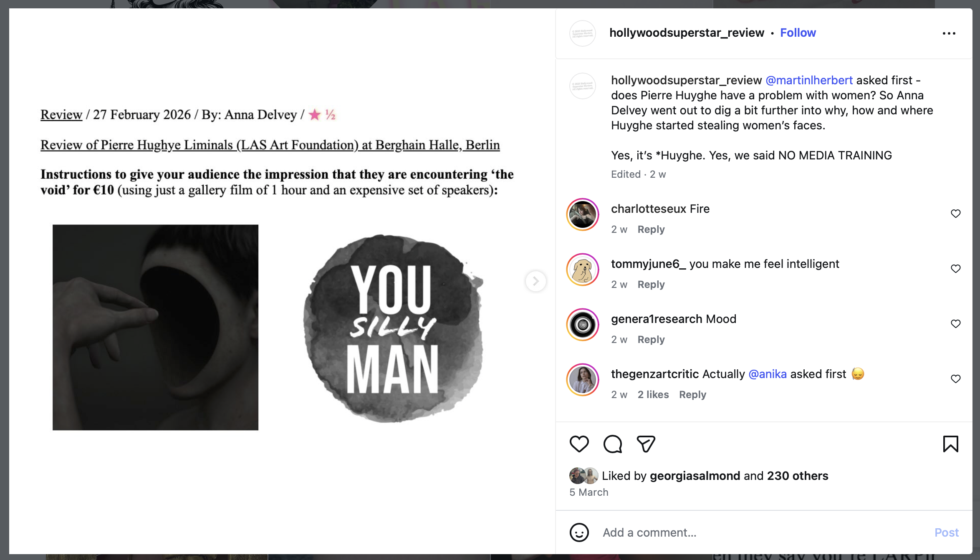Open the comment bubble icon

(612, 444)
